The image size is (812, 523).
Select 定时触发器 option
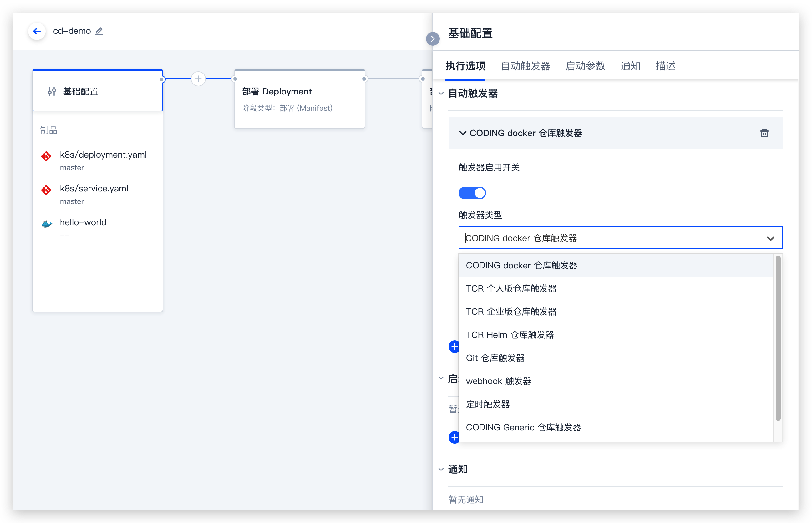click(x=616, y=404)
